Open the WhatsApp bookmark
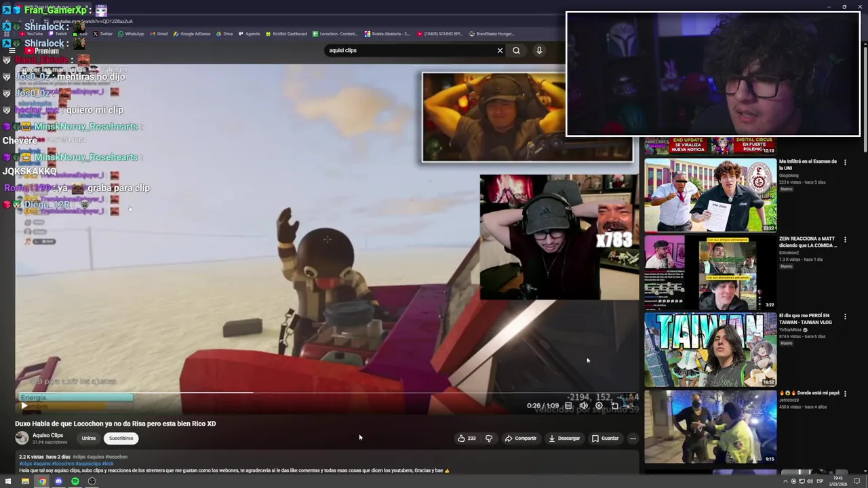868x488 pixels. tap(131, 34)
